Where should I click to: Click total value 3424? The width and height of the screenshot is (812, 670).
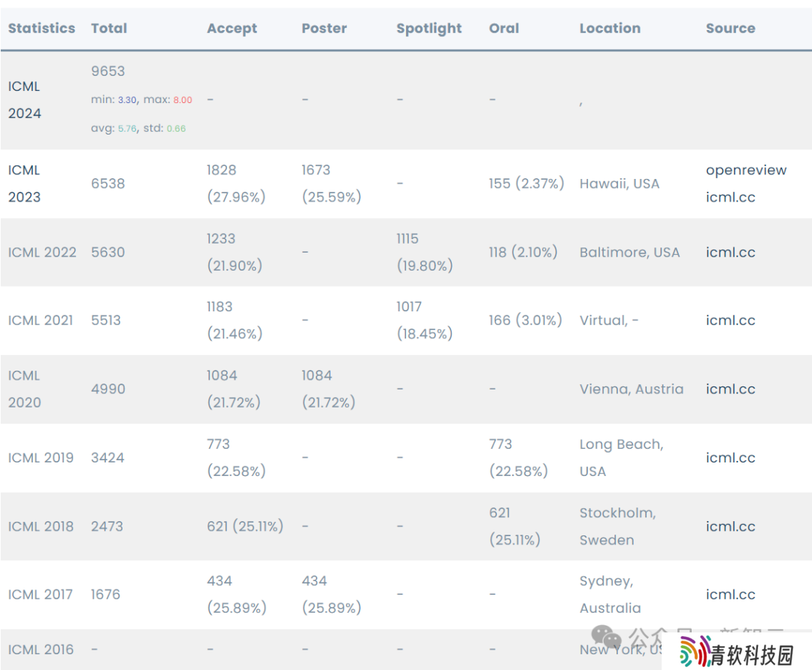click(x=108, y=458)
